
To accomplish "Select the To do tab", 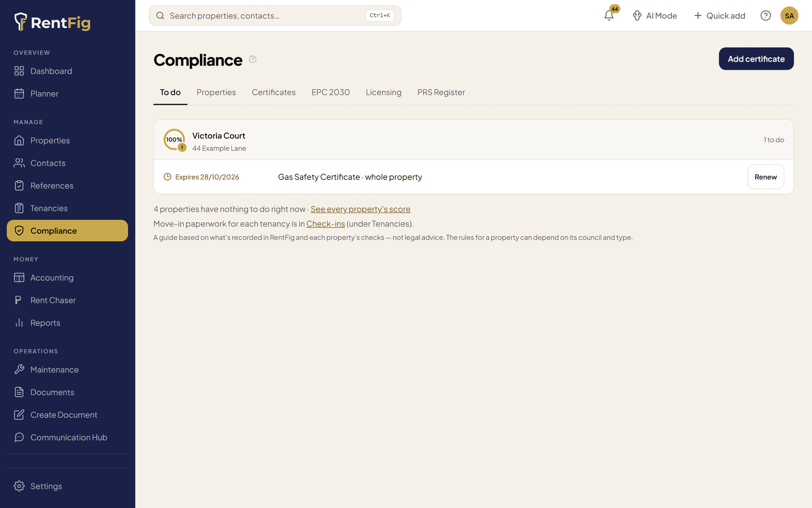I will pos(170,92).
